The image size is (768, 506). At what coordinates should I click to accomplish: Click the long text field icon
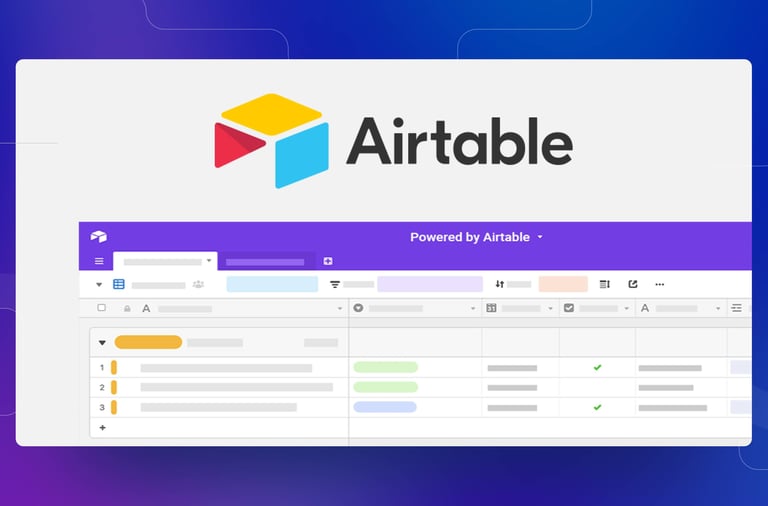pyautogui.click(x=736, y=308)
